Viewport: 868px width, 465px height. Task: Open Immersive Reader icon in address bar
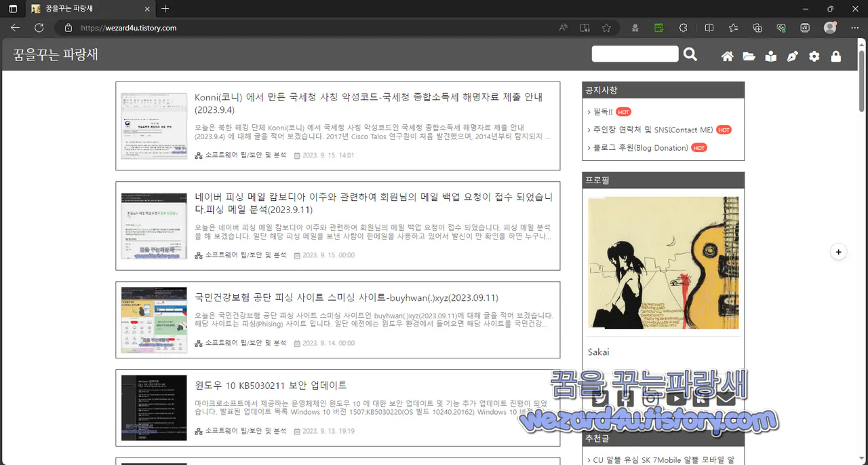coord(585,28)
